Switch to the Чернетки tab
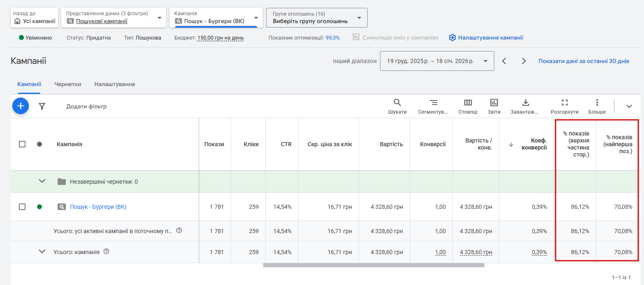Image resolution: width=644 pixels, height=285 pixels. tap(67, 84)
